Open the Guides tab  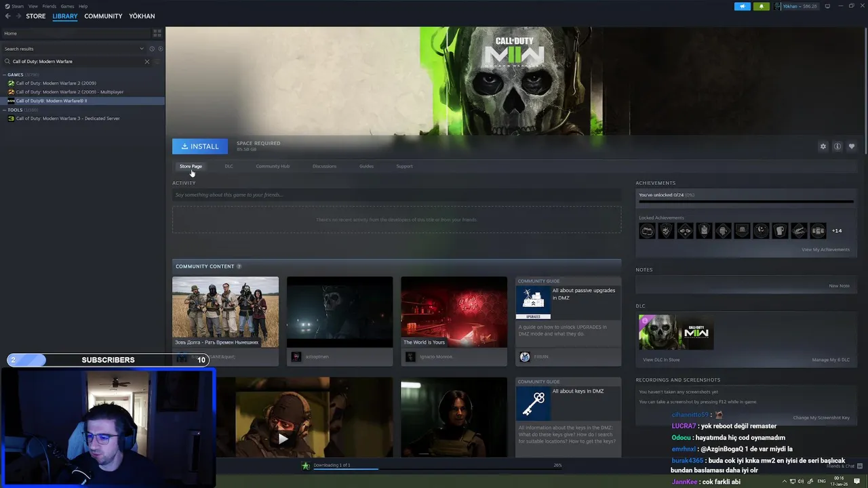[x=366, y=166]
